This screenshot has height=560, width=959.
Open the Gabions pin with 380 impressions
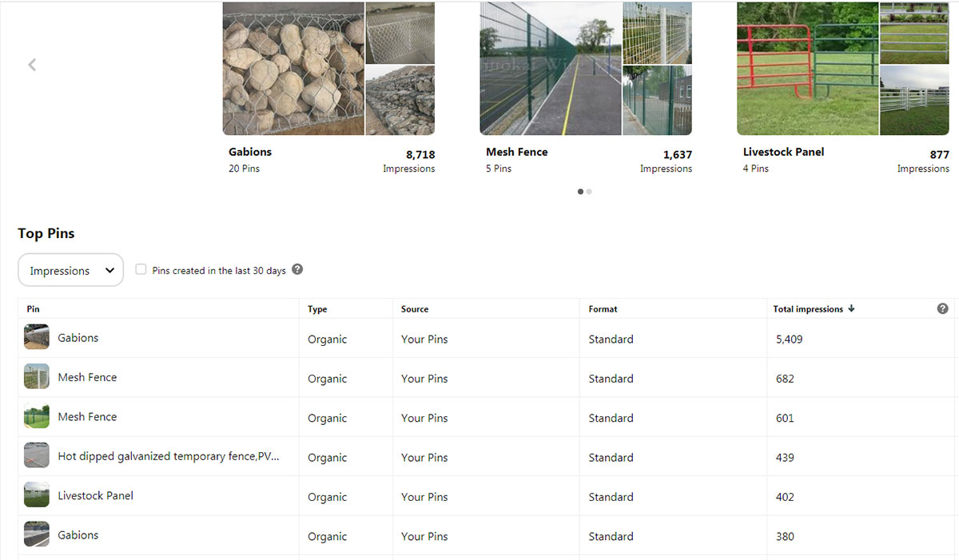(x=78, y=535)
